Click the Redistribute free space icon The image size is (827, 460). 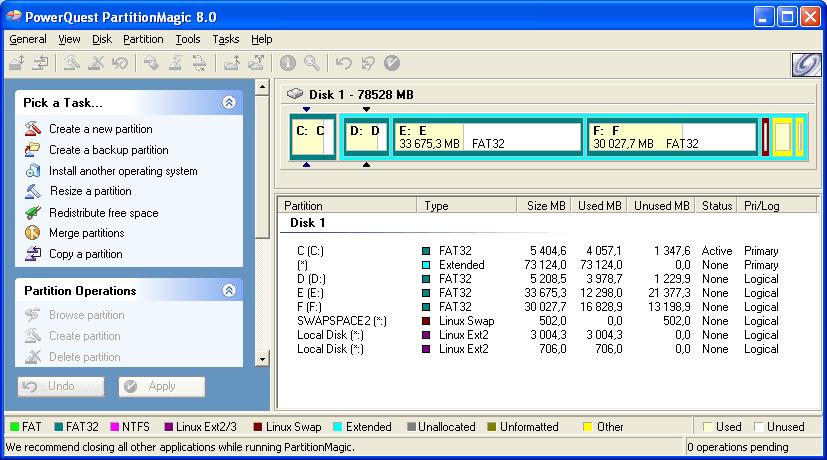pos(33,213)
